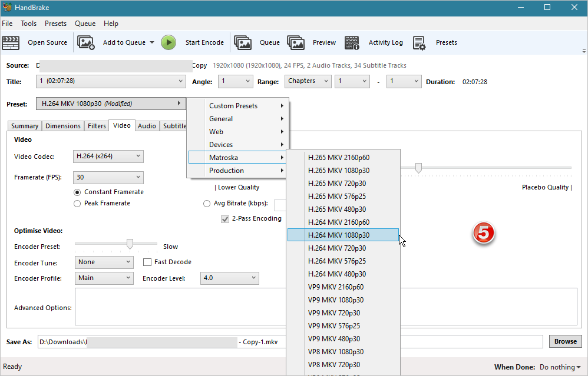This screenshot has height=376, width=588.
Task: Open the Tools menu
Action: tap(28, 23)
